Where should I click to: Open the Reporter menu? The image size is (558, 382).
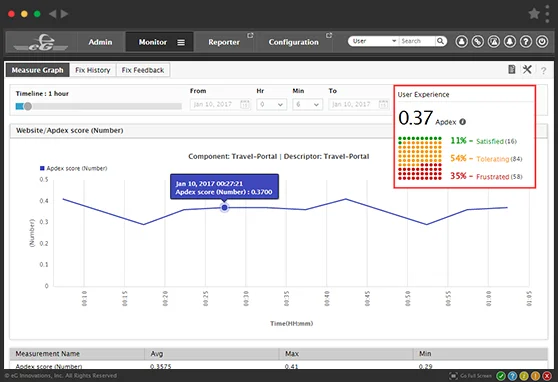[x=224, y=42]
